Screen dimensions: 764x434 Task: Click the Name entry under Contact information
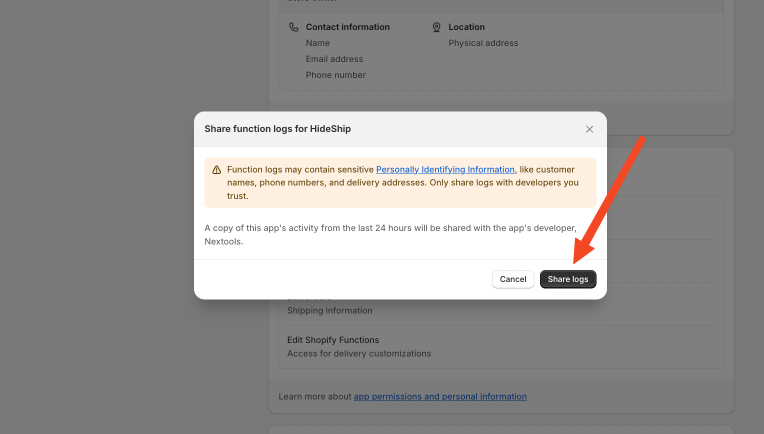tap(318, 43)
